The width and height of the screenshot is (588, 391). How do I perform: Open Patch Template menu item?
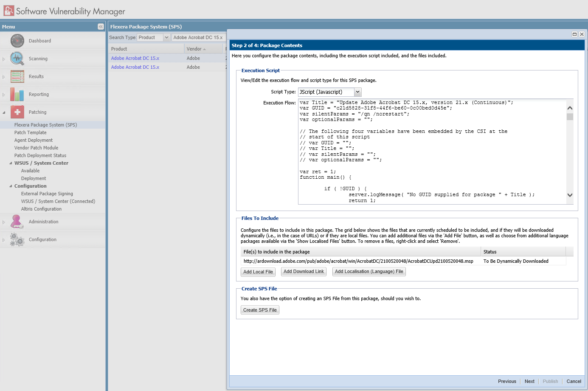(x=31, y=132)
